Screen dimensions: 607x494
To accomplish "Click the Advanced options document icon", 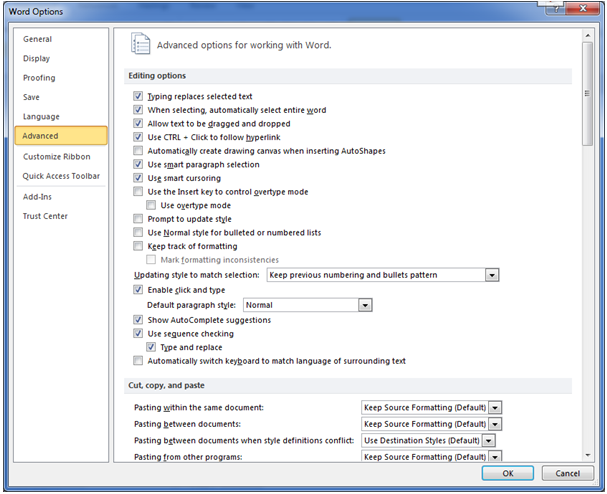I will coord(140,44).
